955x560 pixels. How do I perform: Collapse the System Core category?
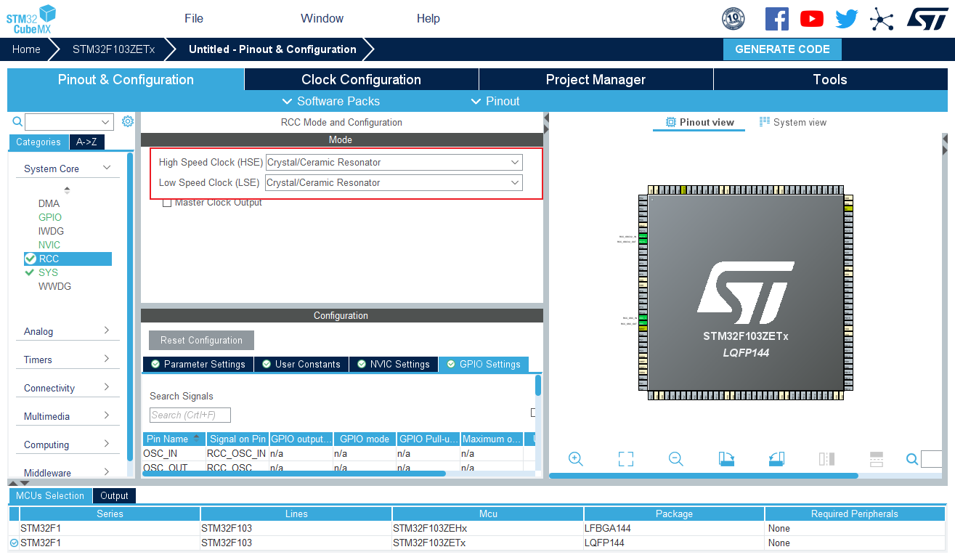[107, 168]
